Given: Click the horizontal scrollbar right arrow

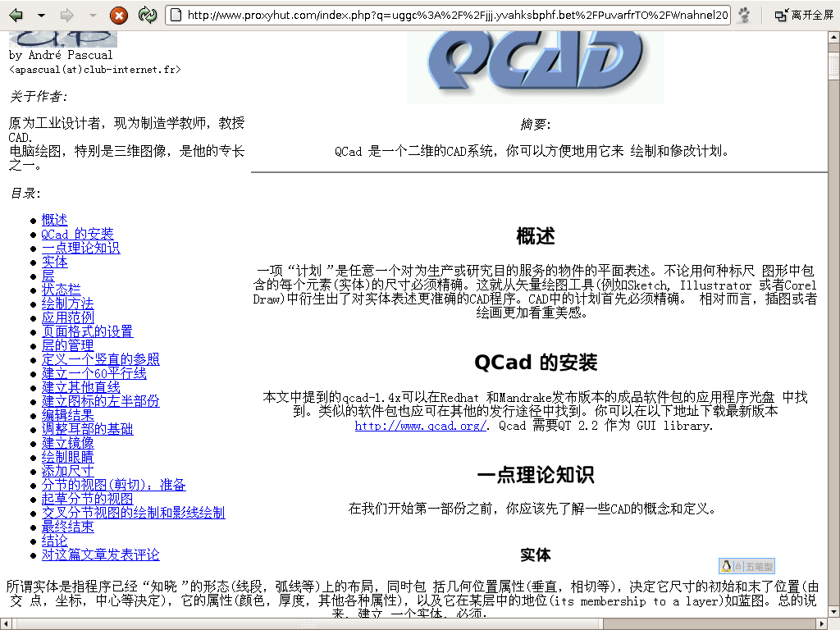Looking at the screenshot, I should 823,624.
